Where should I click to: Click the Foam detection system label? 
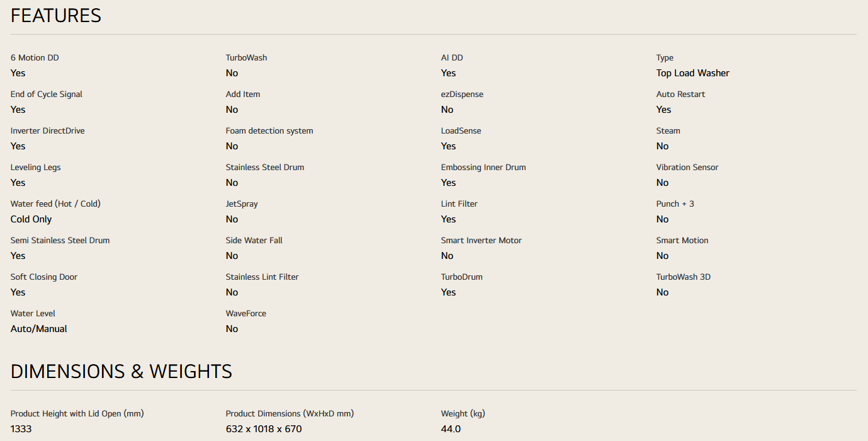tap(269, 131)
